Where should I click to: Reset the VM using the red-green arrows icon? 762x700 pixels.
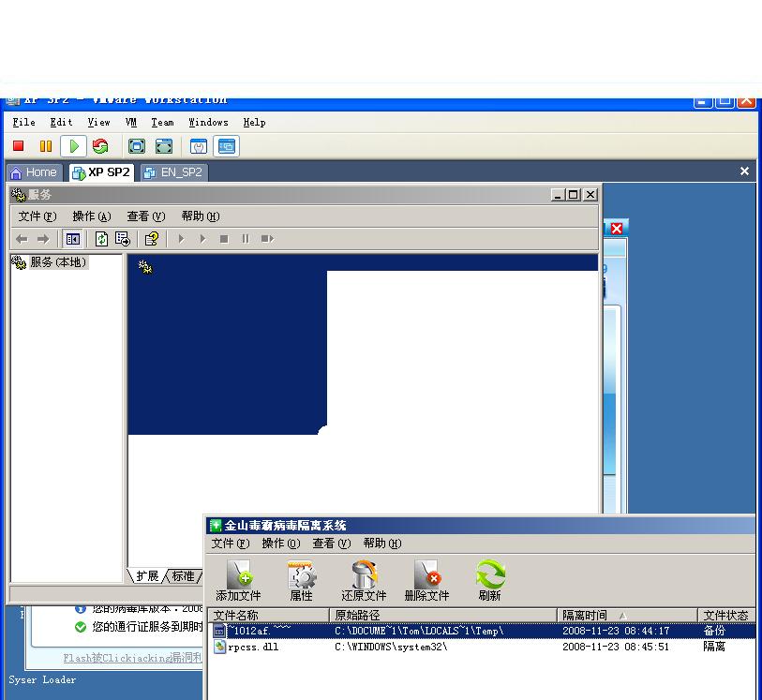[x=100, y=146]
